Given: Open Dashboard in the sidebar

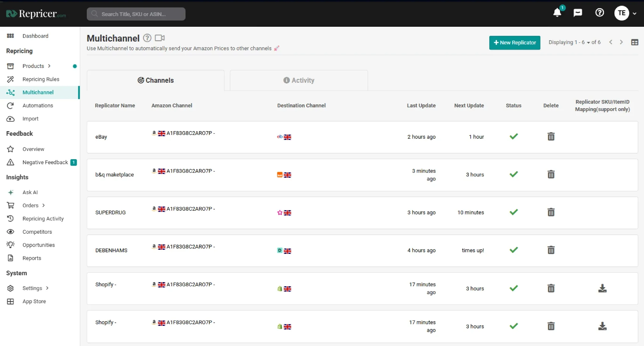Looking at the screenshot, I should [x=35, y=36].
